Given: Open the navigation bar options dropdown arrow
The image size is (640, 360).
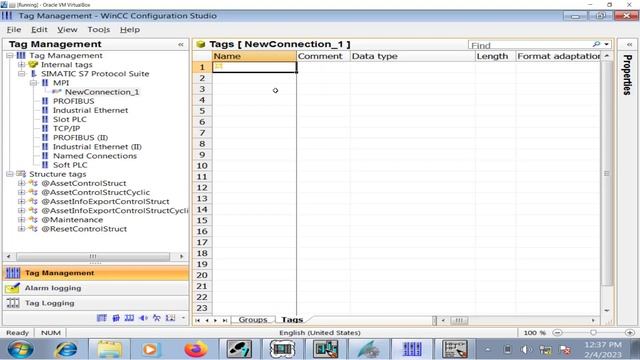Looking at the screenshot, I should [183, 318].
